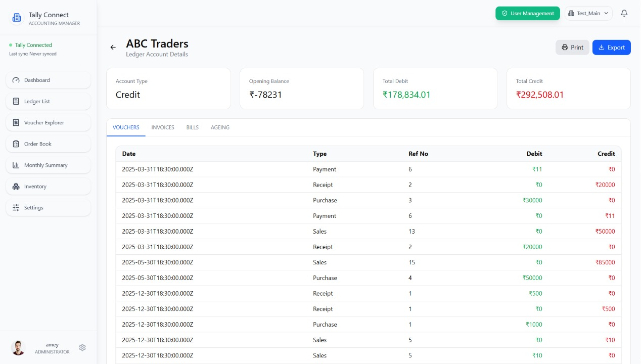Open Settings from sidebar
Screen dimensions: 641x364
49,208
